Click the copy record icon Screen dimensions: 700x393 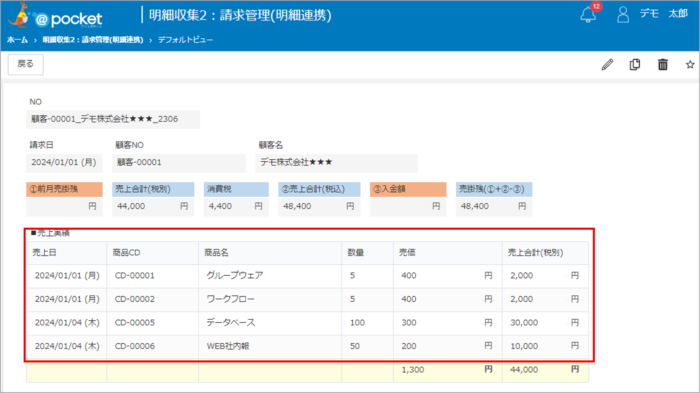pyautogui.click(x=635, y=65)
